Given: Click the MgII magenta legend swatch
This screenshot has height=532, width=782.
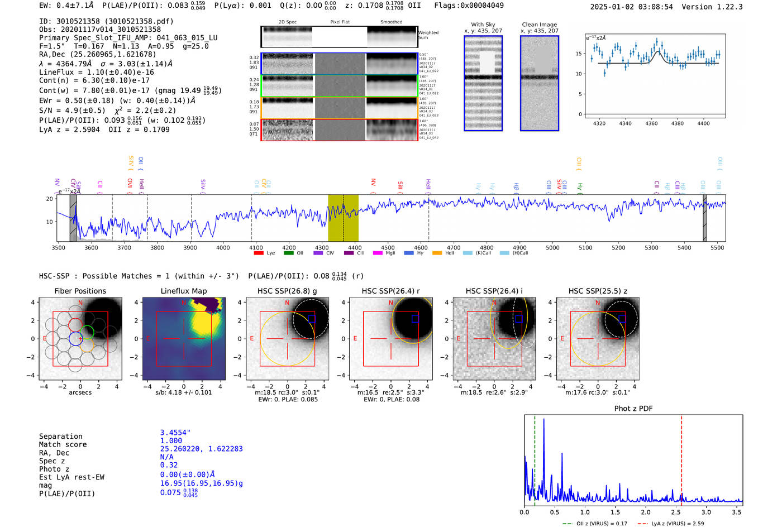Looking at the screenshot, I should click(378, 253).
